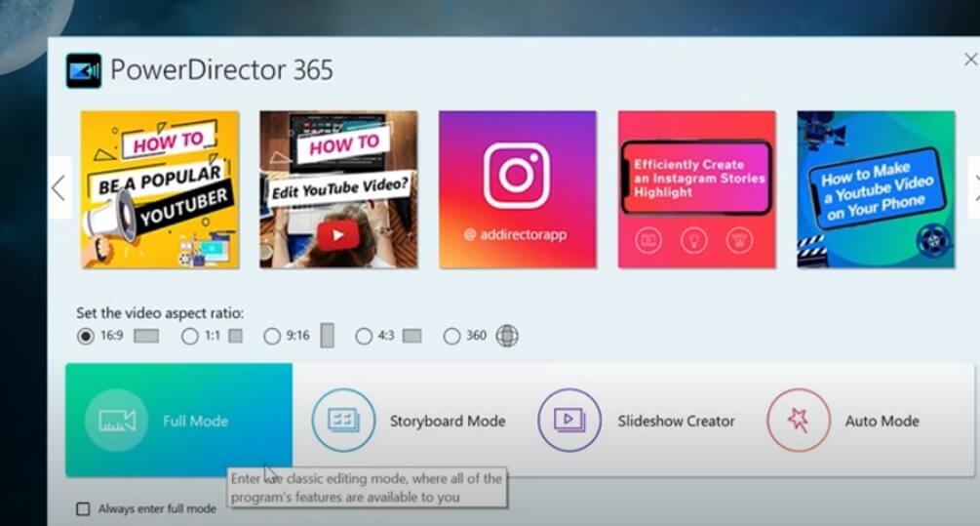Open the Full Mode camera icon

pos(116,421)
